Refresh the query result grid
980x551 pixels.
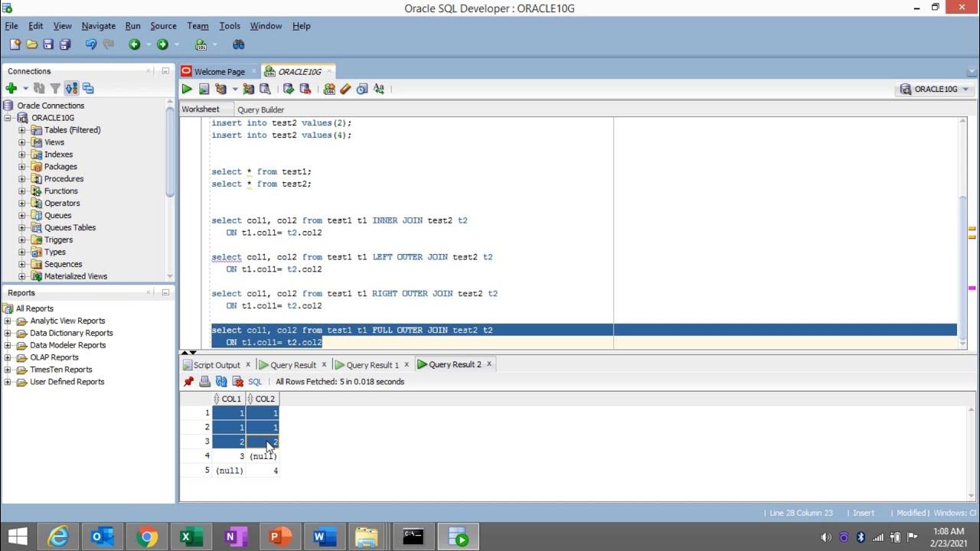221,381
